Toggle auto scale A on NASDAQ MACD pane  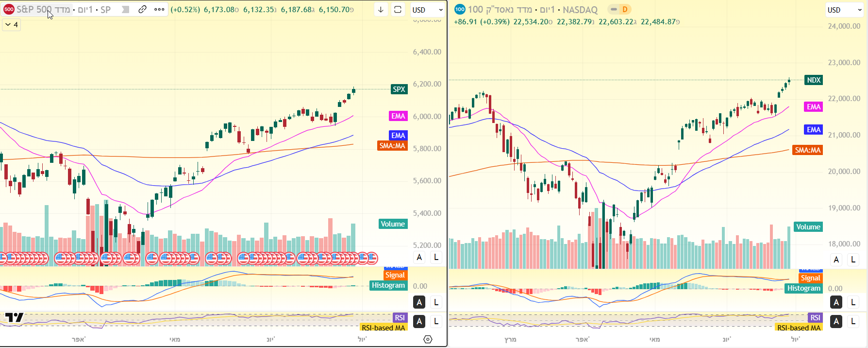click(x=836, y=302)
